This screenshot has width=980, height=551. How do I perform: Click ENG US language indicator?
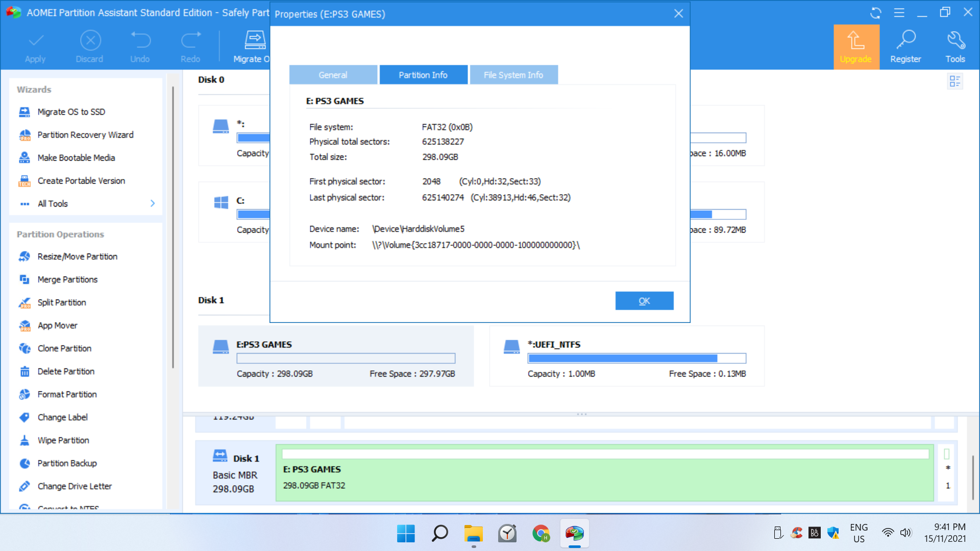859,533
